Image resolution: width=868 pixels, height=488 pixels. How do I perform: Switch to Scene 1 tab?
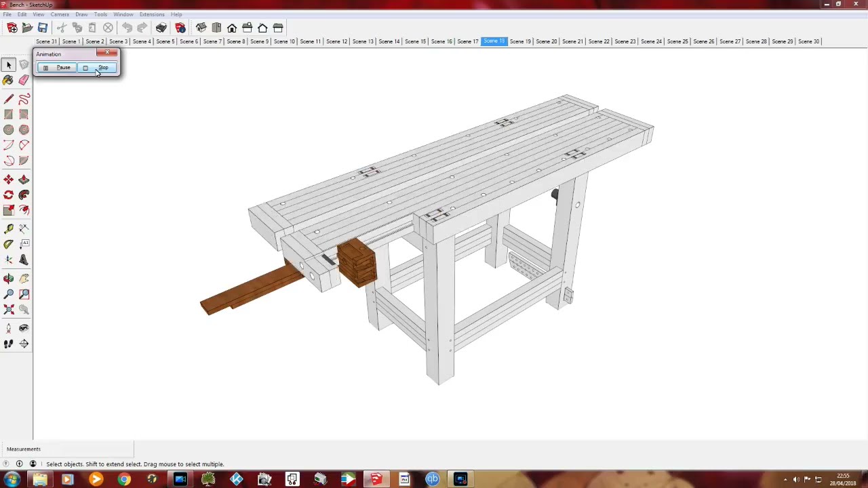click(x=71, y=41)
